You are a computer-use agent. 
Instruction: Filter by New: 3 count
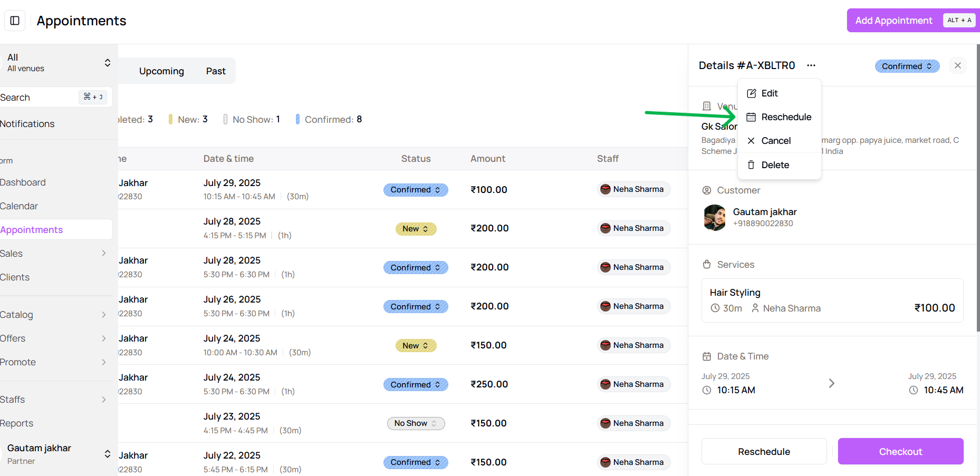point(188,120)
